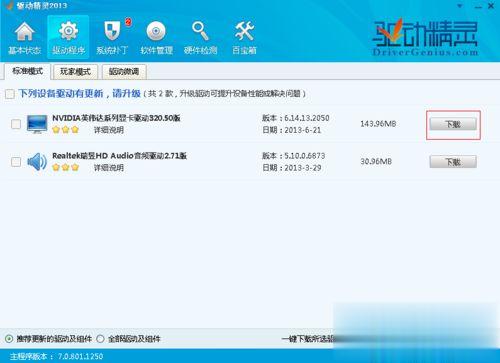Viewport: 500px width, 363px height.
Task: Close the 驱动精灵 window
Action: coord(491,6)
